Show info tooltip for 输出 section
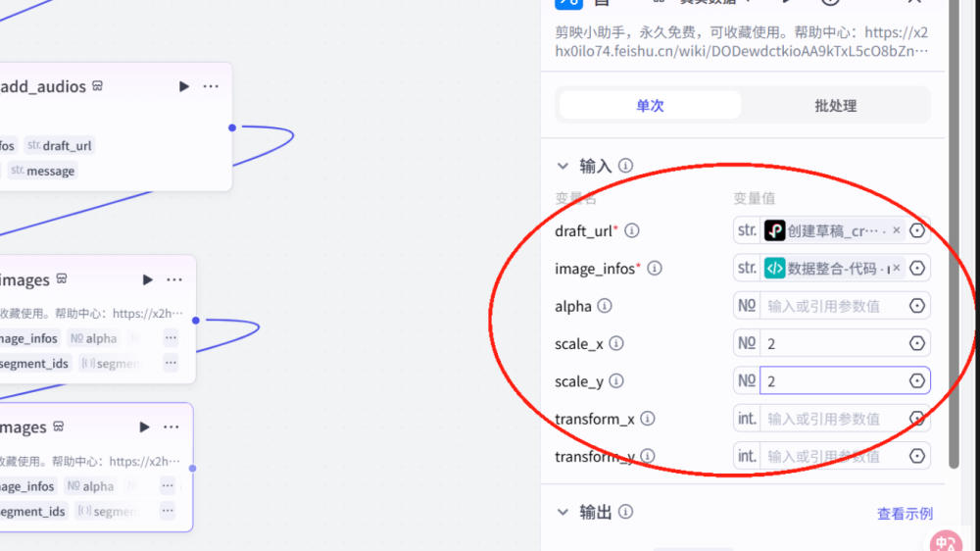980x551 pixels. pos(625,512)
